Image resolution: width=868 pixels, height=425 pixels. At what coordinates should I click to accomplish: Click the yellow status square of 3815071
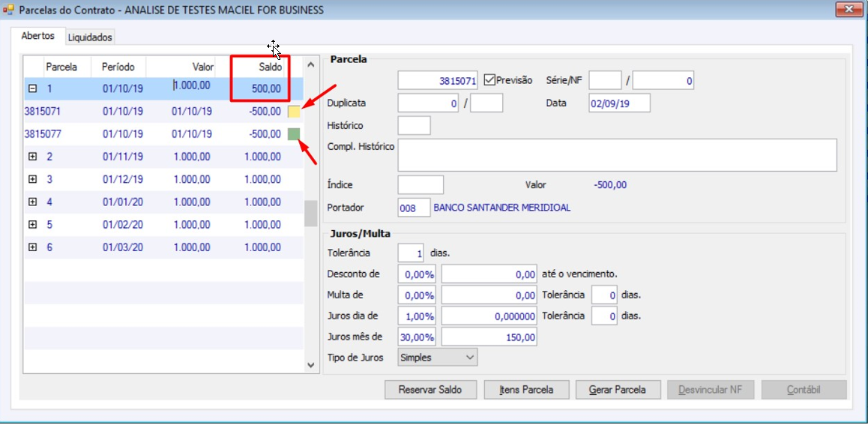click(294, 112)
